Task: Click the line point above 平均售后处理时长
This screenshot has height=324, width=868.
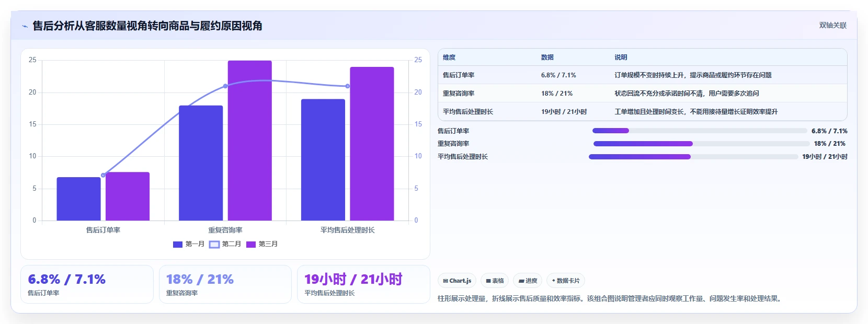Action: click(348, 86)
